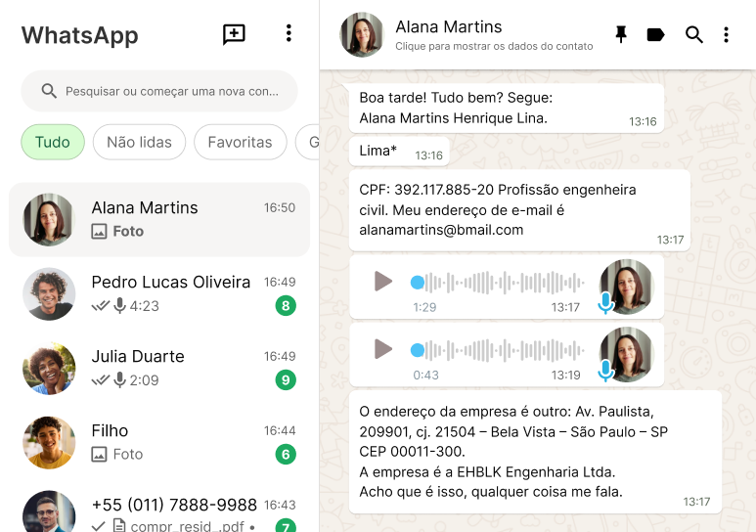Click the sender avatar on the 0:43 audio

627,355
